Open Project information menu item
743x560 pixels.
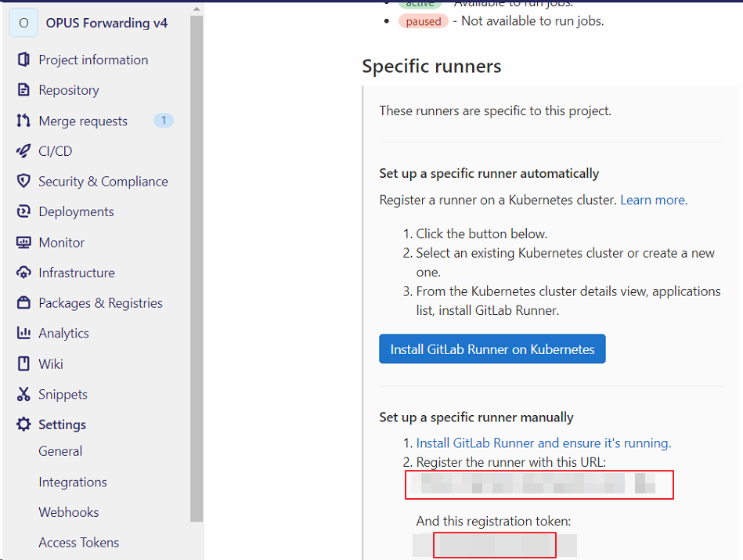tap(93, 60)
